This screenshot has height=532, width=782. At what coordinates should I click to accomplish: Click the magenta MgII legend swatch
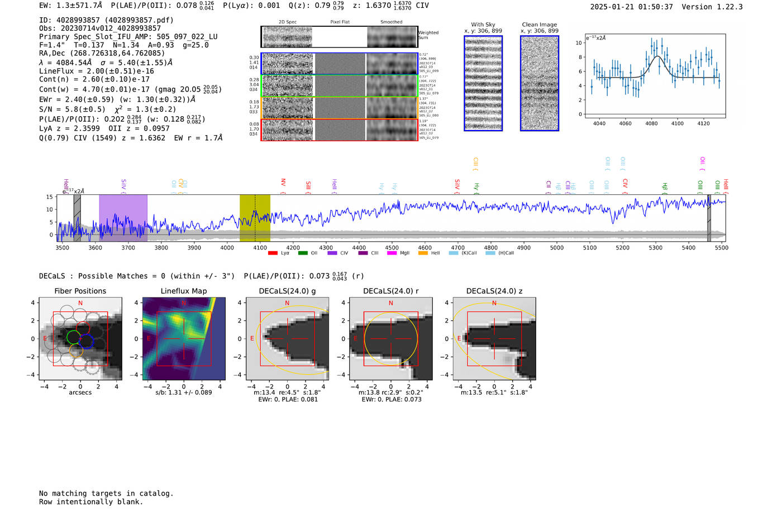pos(392,253)
